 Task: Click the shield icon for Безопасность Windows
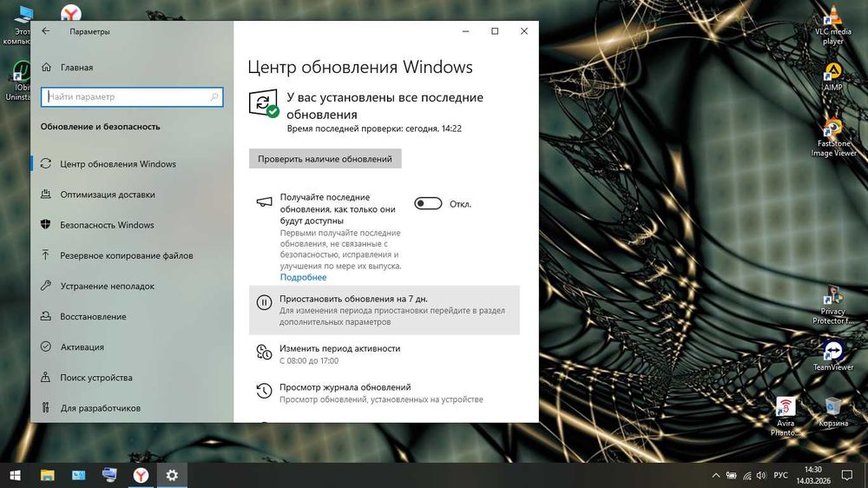click(45, 224)
